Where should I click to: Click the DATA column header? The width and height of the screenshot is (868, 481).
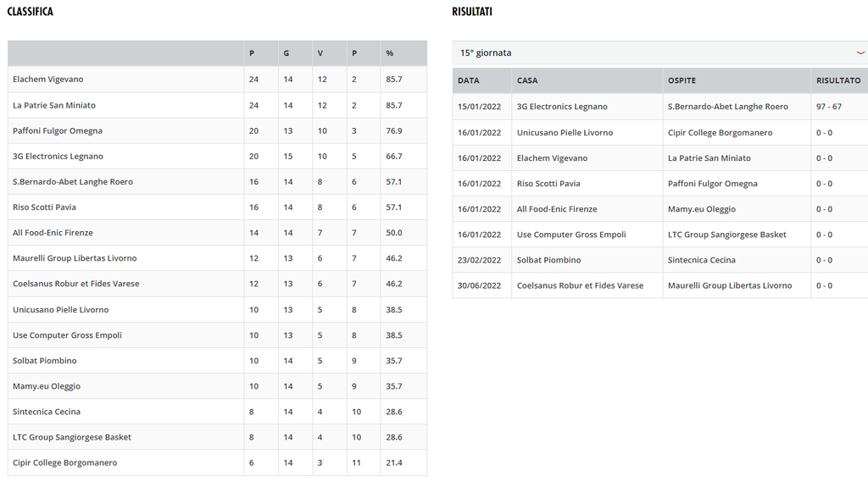coord(469,80)
